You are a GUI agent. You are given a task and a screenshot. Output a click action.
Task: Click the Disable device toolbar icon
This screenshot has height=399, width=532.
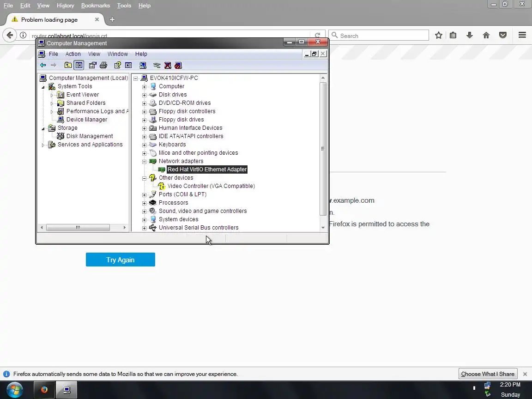click(x=178, y=65)
